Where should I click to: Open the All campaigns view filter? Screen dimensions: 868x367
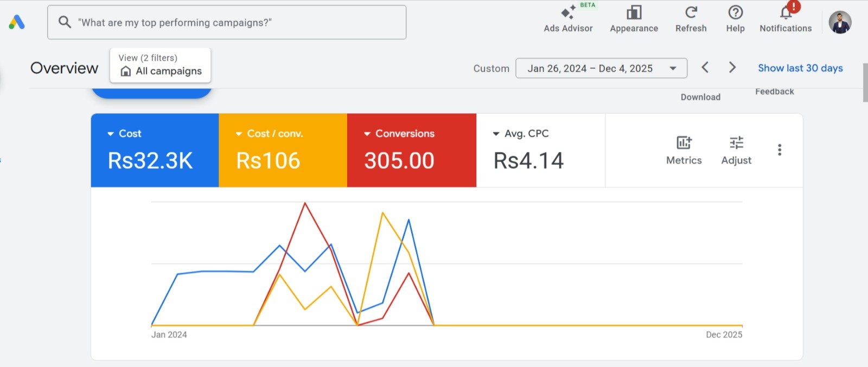point(161,66)
